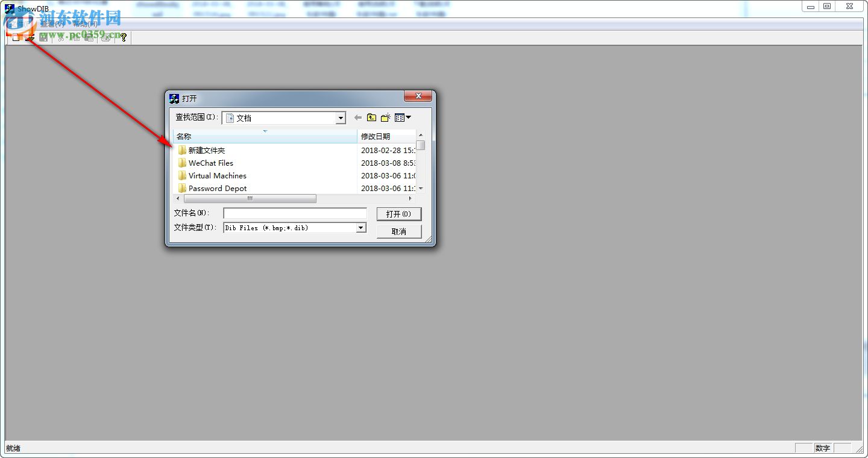Click the file list's horizontal scrollbar thumb
The height and width of the screenshot is (458, 868).
(250, 198)
